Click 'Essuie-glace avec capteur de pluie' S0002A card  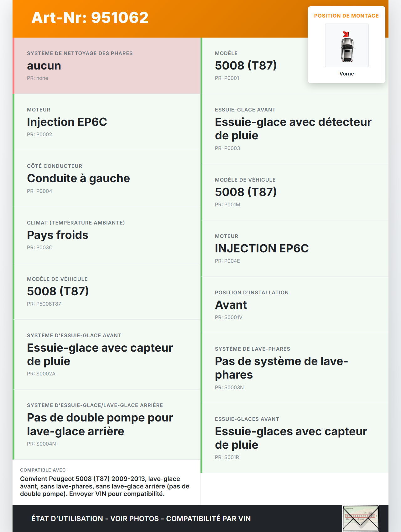click(x=107, y=355)
